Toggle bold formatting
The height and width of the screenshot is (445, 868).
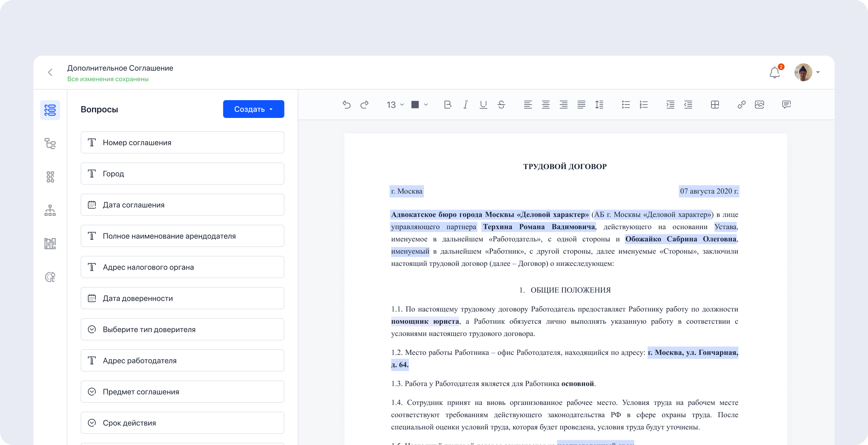(x=448, y=105)
